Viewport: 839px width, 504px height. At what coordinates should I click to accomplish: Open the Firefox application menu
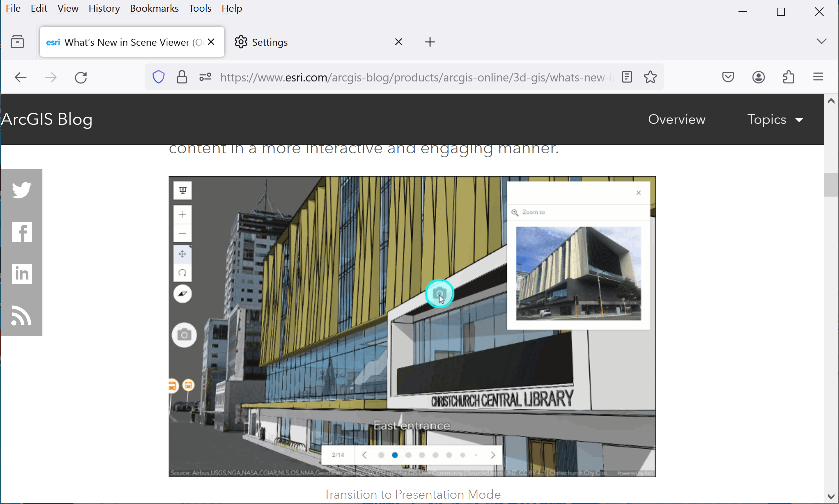[818, 77]
